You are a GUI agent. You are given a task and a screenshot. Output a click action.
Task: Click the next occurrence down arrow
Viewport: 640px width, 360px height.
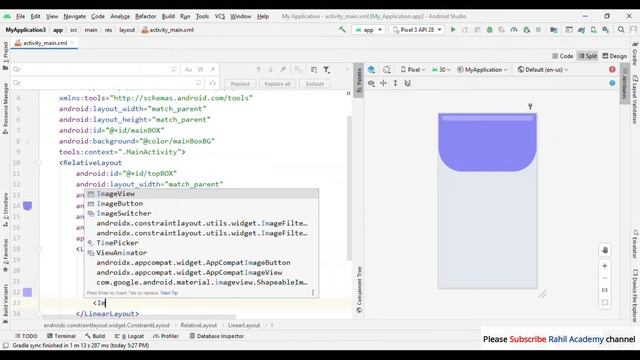pyautogui.click(x=271, y=70)
